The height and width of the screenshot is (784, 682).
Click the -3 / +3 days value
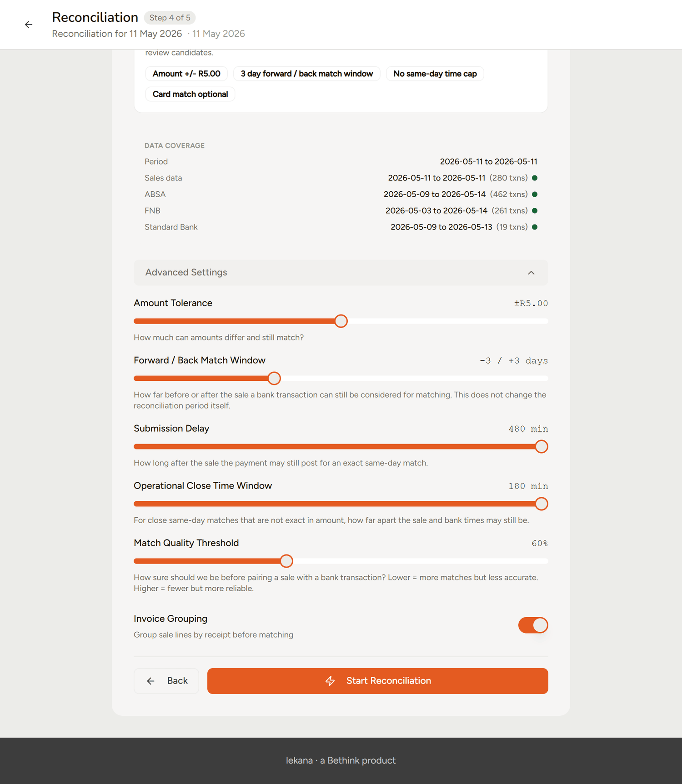(x=514, y=360)
